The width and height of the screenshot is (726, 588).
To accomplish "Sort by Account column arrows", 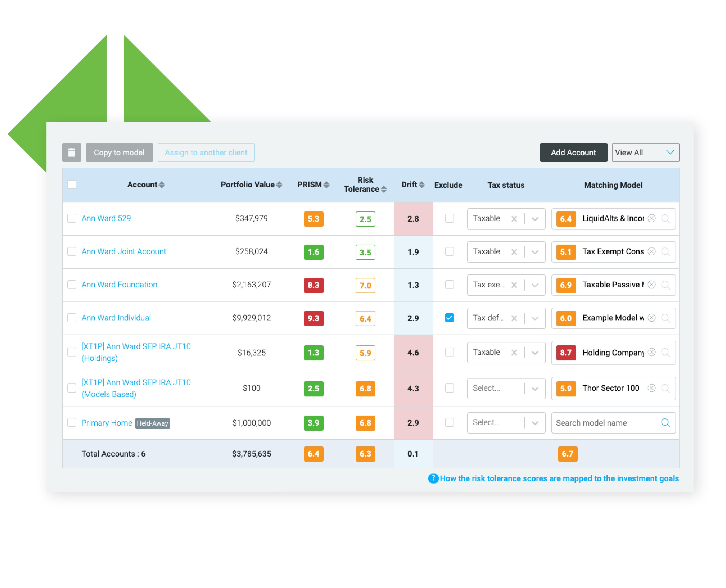I will (162, 185).
